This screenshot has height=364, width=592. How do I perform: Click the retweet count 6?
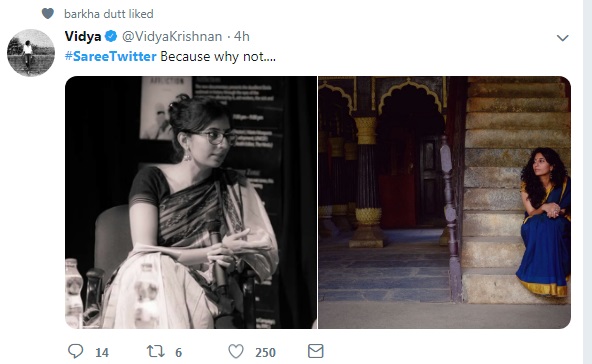179,353
